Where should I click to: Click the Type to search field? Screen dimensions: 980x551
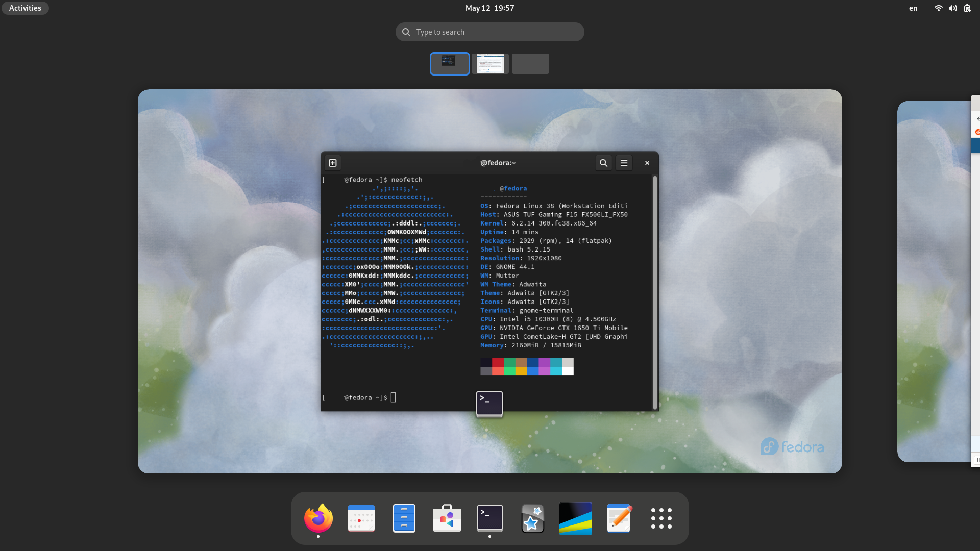489,32
